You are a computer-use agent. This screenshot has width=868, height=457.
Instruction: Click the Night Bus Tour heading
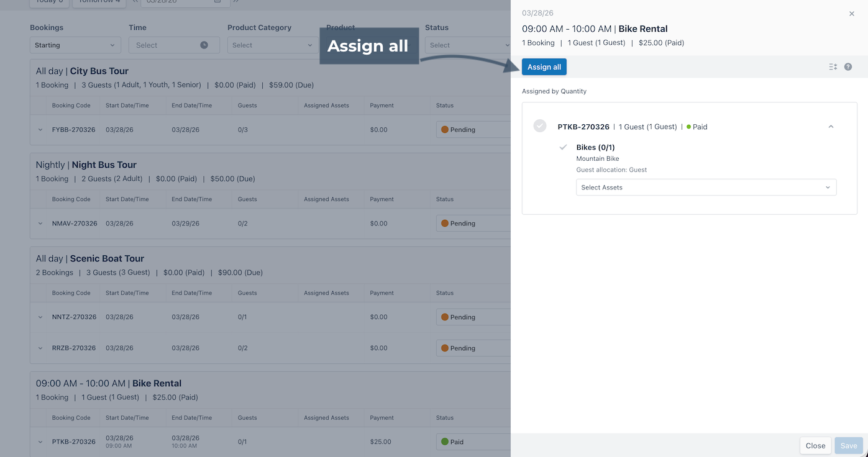pyautogui.click(x=104, y=165)
